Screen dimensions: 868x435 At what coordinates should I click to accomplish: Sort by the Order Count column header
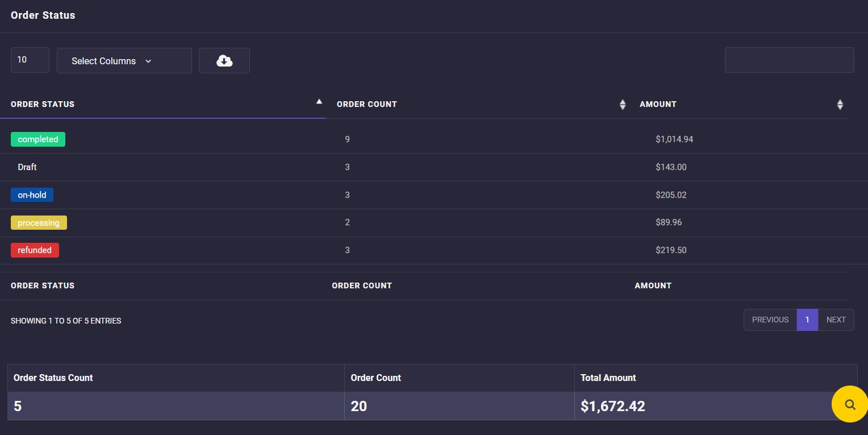click(367, 104)
